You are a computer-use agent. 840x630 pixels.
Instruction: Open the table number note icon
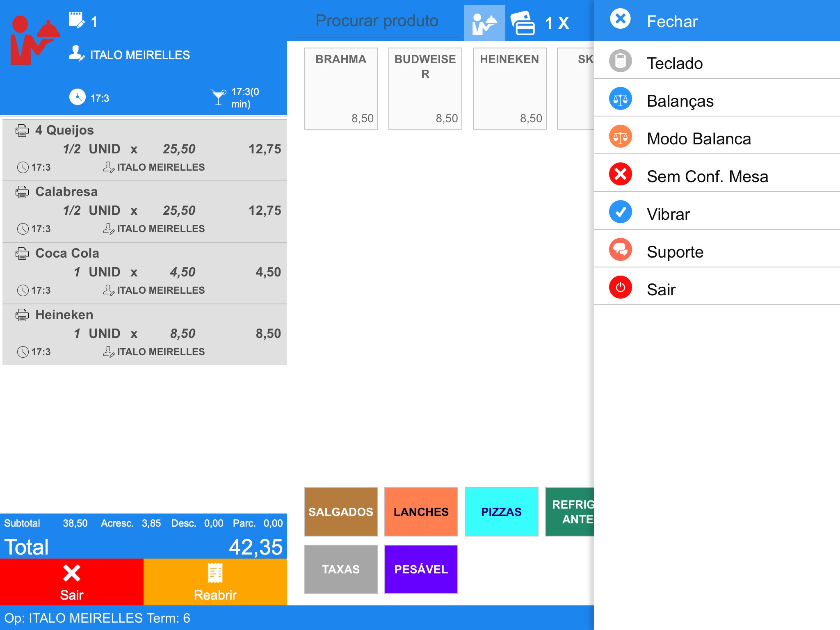point(77,20)
